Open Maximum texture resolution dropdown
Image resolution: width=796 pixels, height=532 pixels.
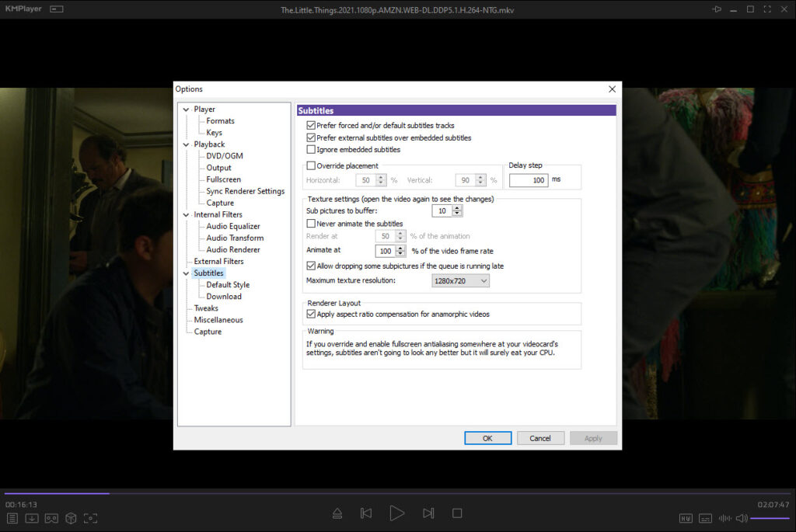pos(460,280)
